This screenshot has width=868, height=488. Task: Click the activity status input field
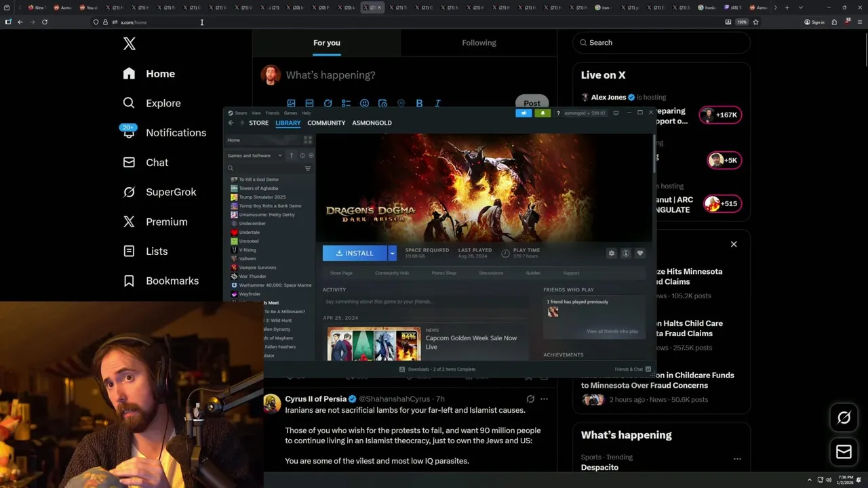coord(426,302)
